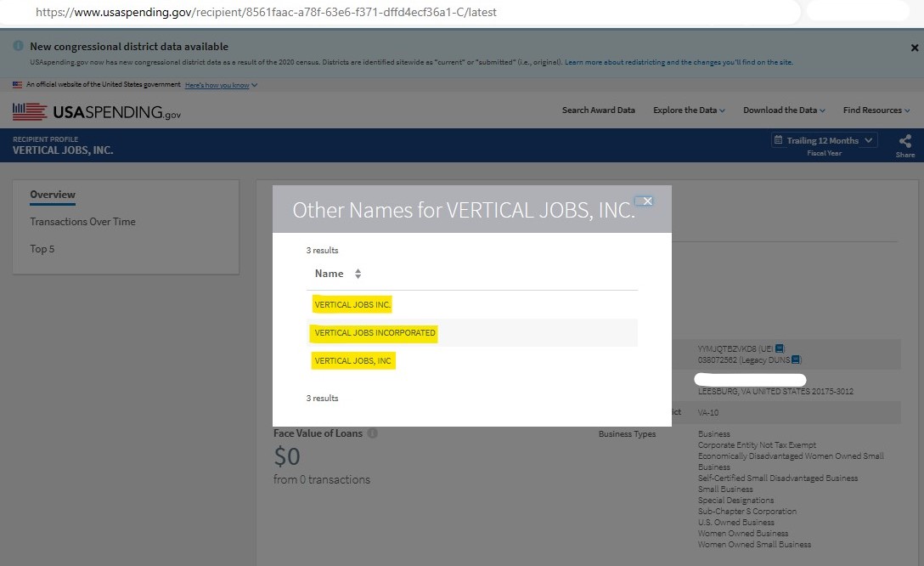Screen dimensions: 924x566
Task: Click VERTICAL JOBS, INC name entry
Action: pos(352,361)
